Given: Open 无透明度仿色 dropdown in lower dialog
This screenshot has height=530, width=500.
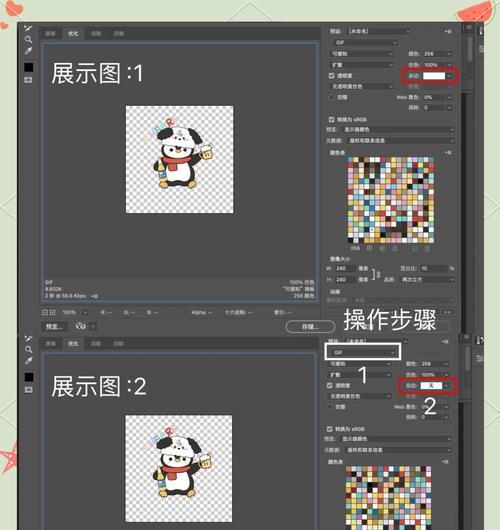Looking at the screenshot, I should 359,396.
